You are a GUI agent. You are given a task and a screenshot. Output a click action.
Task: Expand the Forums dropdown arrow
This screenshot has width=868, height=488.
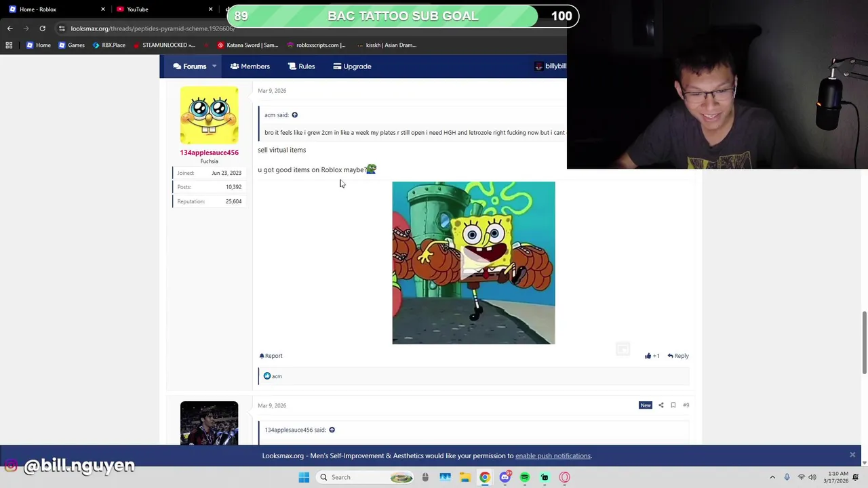[214, 66]
